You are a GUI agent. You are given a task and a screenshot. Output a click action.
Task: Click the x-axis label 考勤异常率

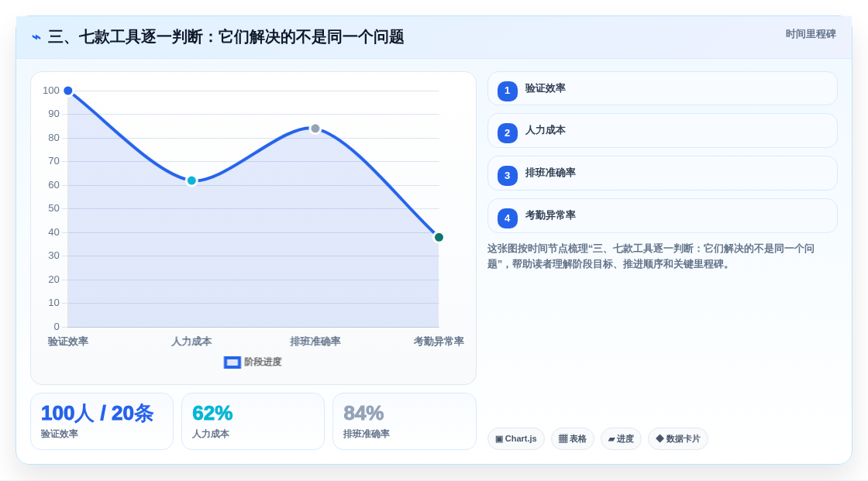(x=439, y=342)
